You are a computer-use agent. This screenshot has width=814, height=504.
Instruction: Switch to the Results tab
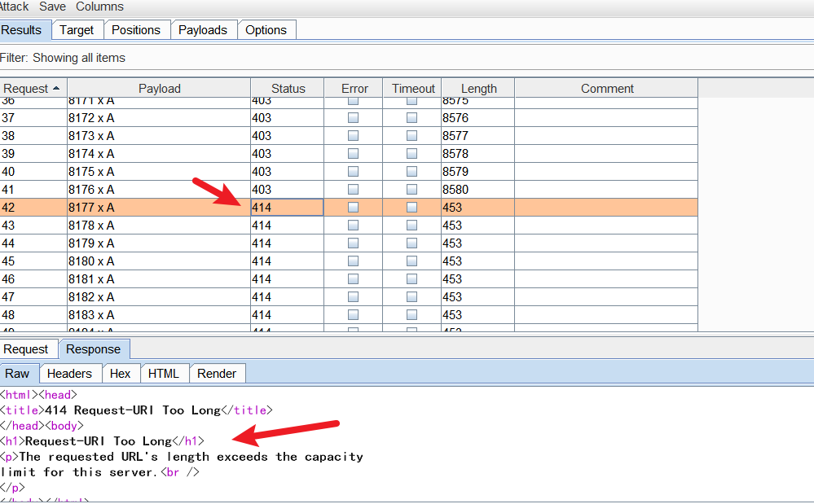(24, 30)
